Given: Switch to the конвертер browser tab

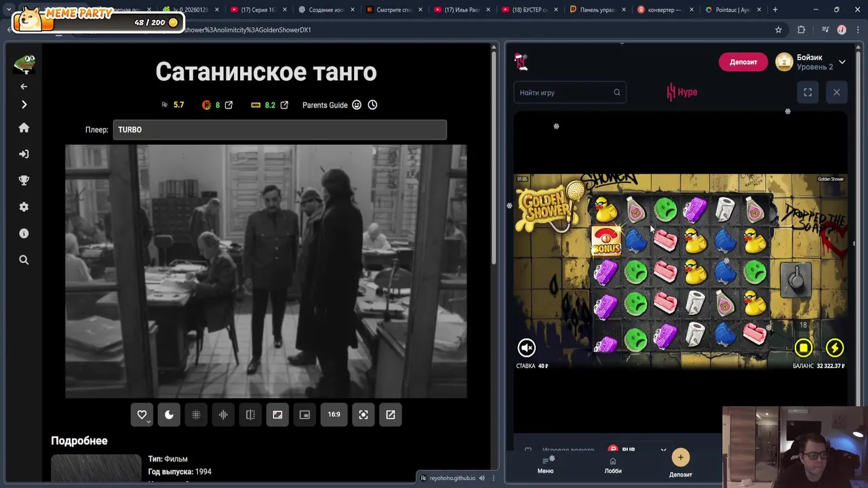Looking at the screenshot, I should click(665, 9).
